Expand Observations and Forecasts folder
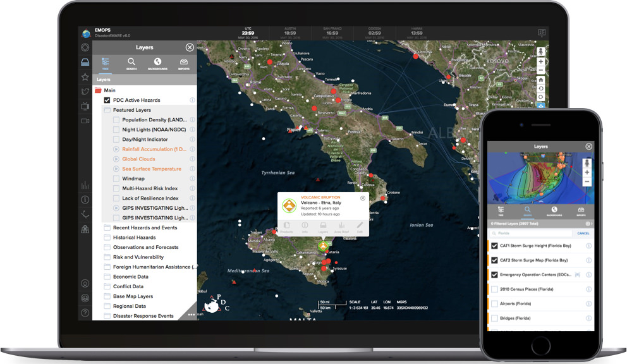627x364 pixels. (107, 247)
